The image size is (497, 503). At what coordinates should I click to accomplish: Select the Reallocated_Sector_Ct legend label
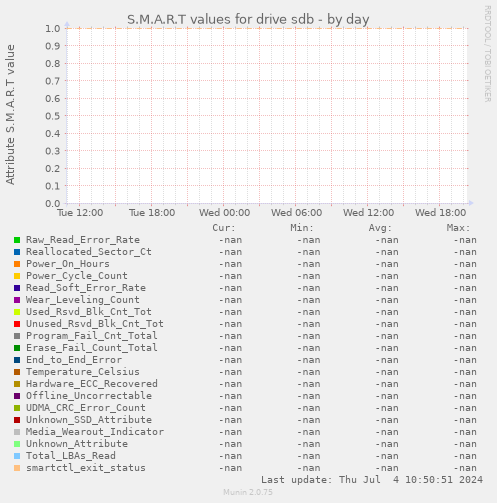[89, 252]
